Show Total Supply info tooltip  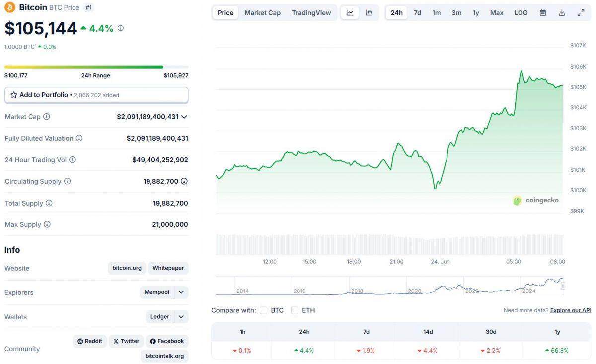coord(49,203)
